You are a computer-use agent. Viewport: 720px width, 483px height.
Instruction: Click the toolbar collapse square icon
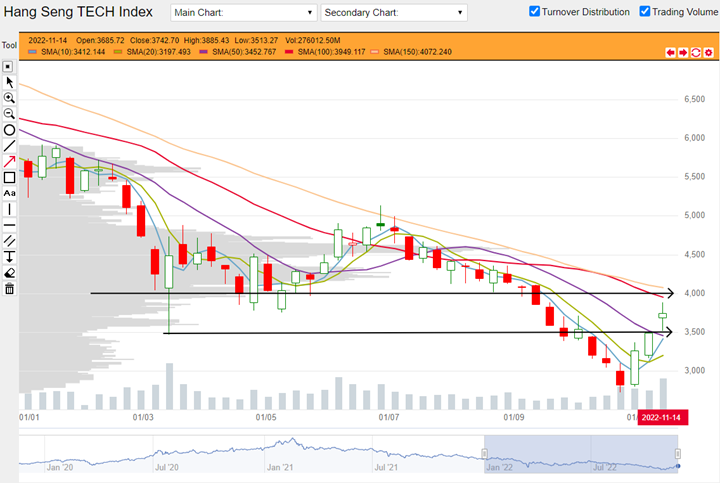tap(8, 67)
